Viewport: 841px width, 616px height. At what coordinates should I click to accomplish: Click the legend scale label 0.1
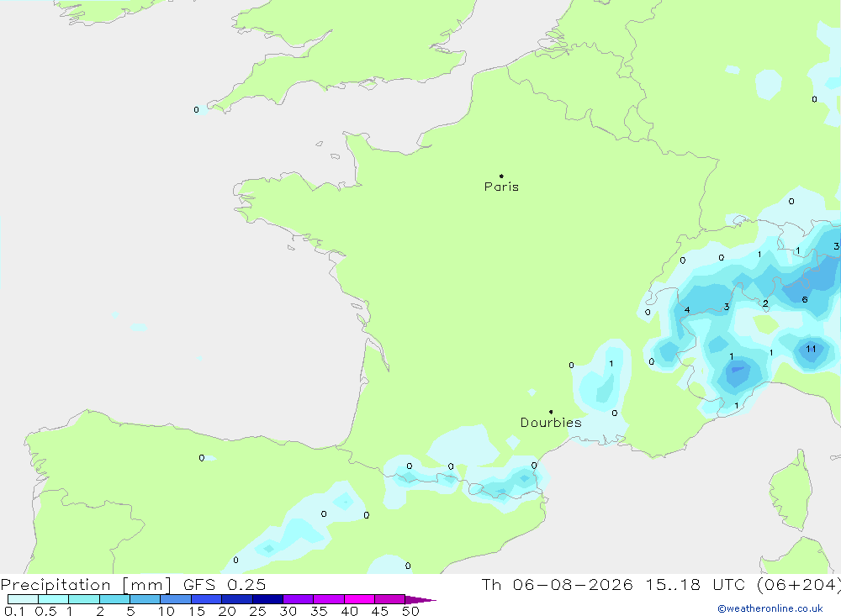(x=14, y=611)
